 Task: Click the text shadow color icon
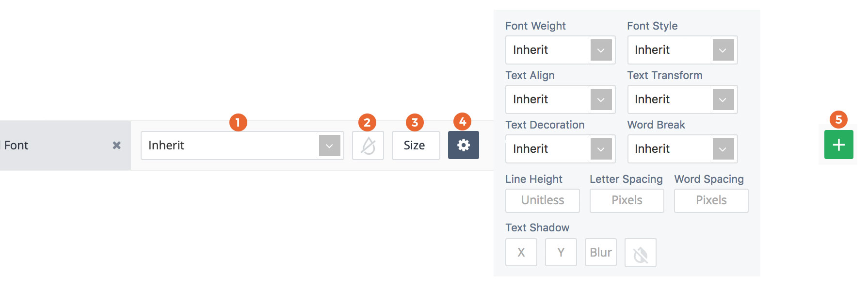[x=641, y=253]
